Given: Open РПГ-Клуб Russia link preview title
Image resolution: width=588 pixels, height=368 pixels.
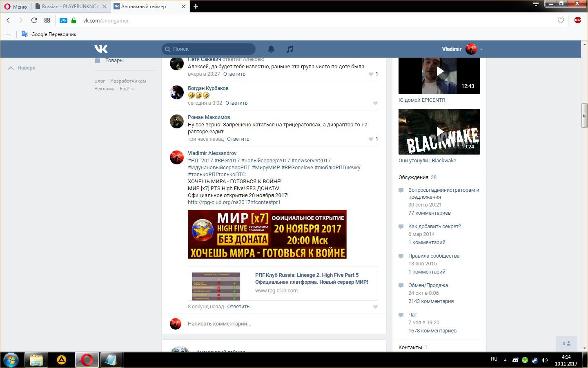Looking at the screenshot, I should (x=312, y=278).
